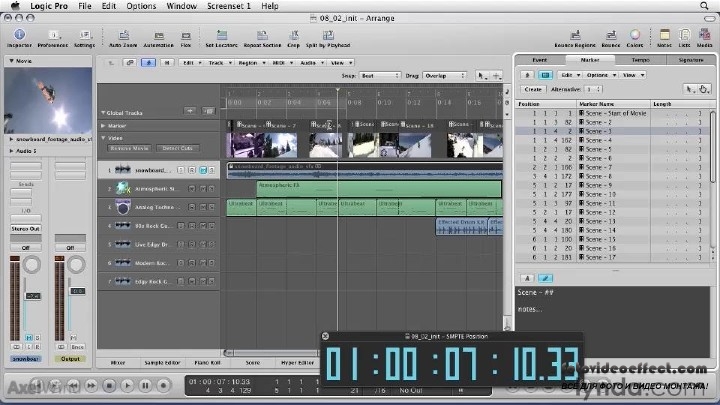The image size is (720, 405).
Task: Toggle record enable on Atmospheric track
Action: tap(192, 189)
